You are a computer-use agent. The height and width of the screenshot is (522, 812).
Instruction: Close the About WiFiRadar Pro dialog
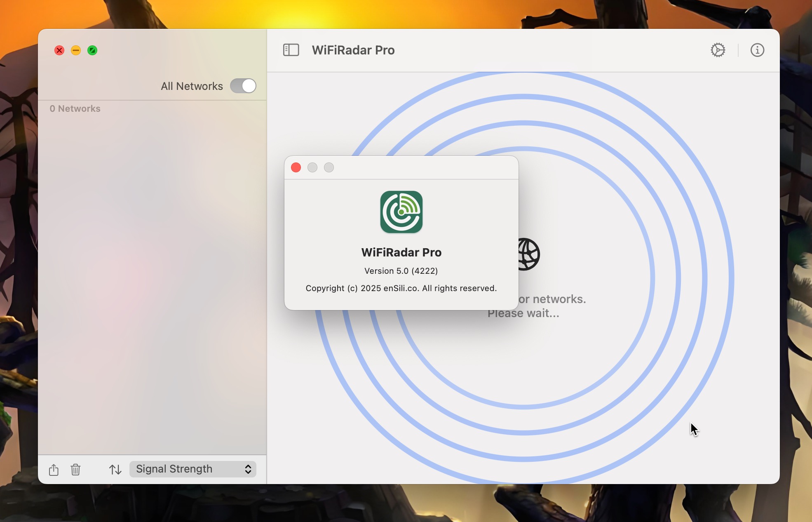tap(296, 167)
